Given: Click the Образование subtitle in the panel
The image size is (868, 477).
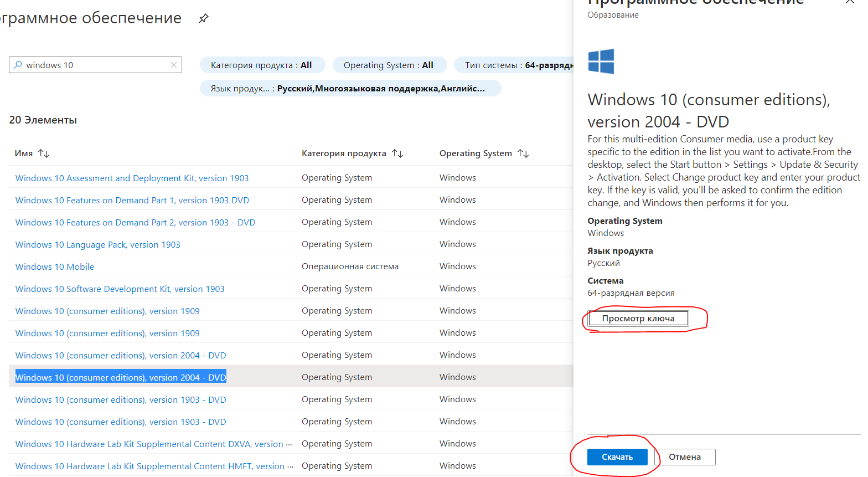Looking at the screenshot, I should (613, 15).
